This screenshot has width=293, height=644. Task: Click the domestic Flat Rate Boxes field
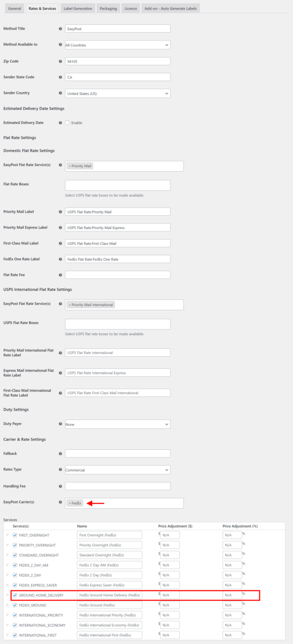pyautogui.click(x=118, y=185)
